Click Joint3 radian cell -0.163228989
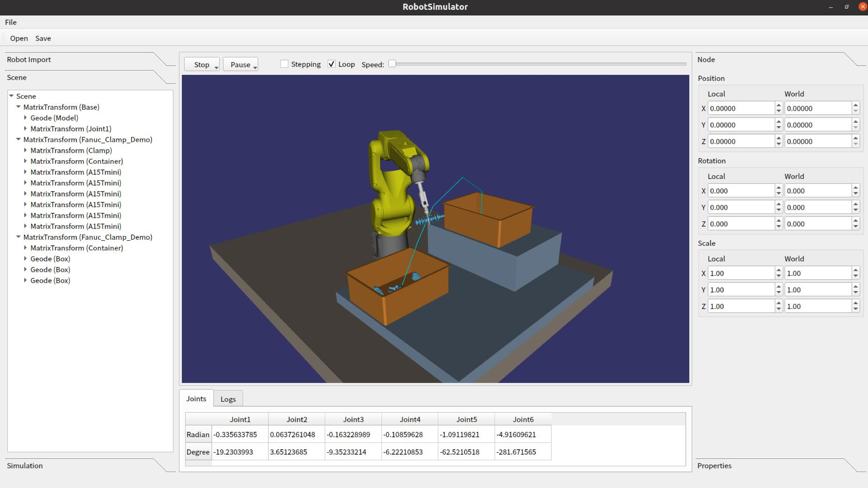868x488 pixels. (353, 434)
